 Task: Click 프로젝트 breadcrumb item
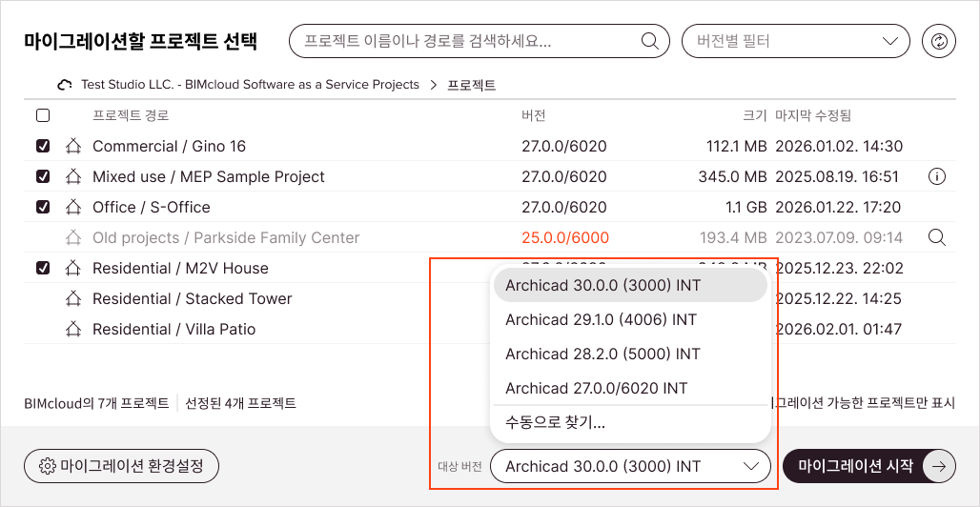click(471, 85)
